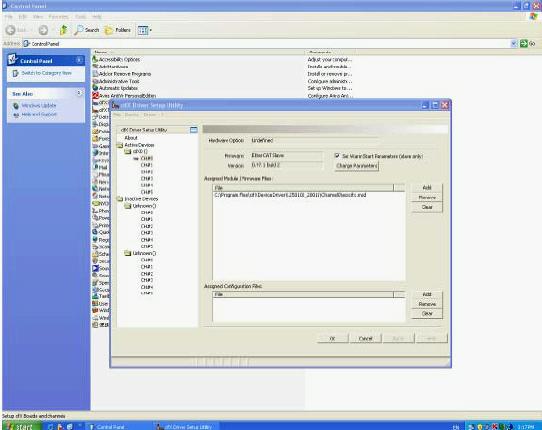Click the taskbar clock

point(525,427)
